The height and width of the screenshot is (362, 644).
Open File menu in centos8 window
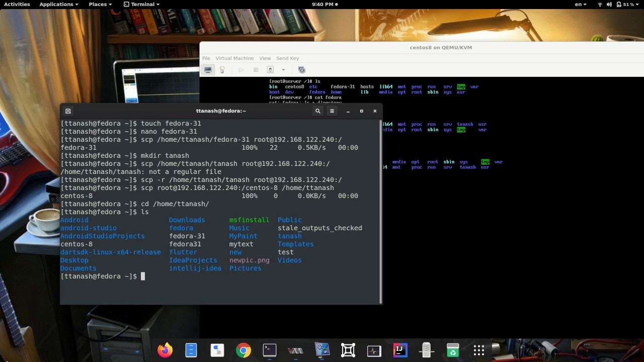coord(206,58)
